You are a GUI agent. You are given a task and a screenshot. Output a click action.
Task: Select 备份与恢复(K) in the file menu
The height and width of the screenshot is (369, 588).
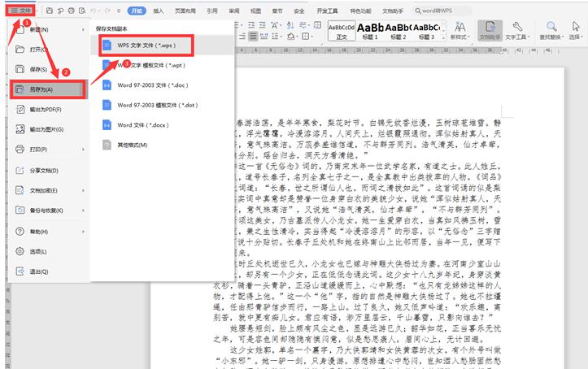[49, 211]
